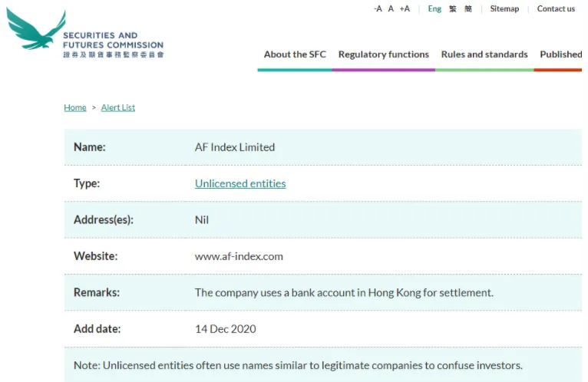Increase font size with +A

[405, 8]
